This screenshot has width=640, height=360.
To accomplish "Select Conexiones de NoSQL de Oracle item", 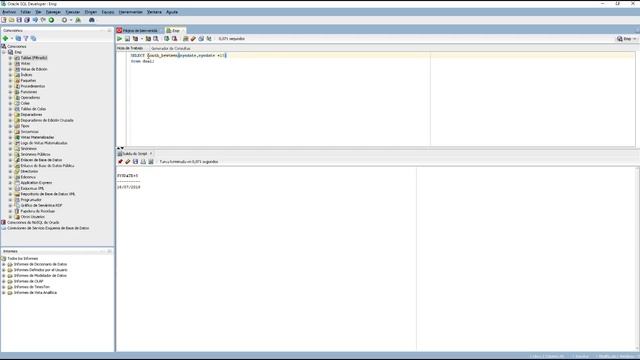I will click(33, 222).
